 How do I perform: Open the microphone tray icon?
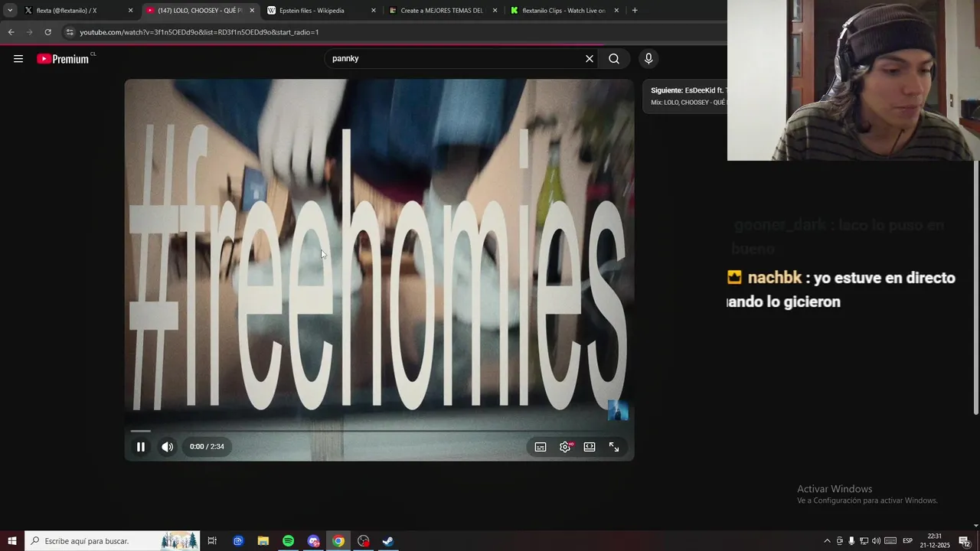pos(851,541)
